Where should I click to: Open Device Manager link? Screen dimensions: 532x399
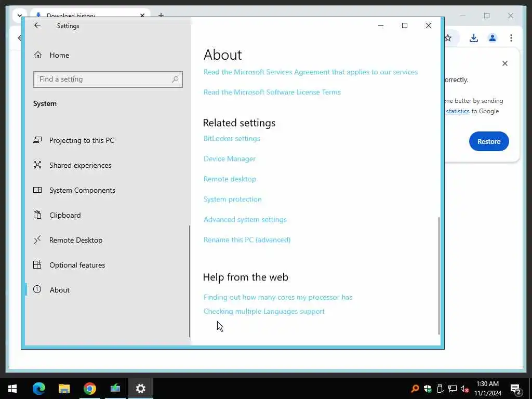click(x=229, y=159)
